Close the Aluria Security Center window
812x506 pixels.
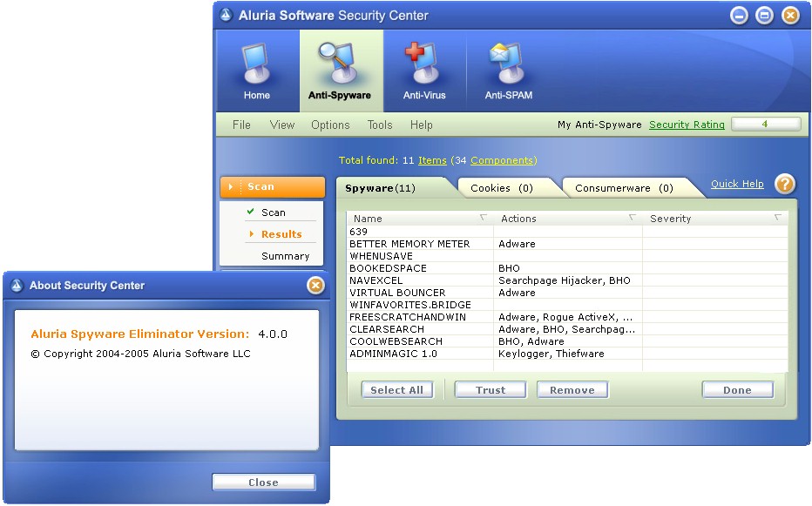point(790,16)
